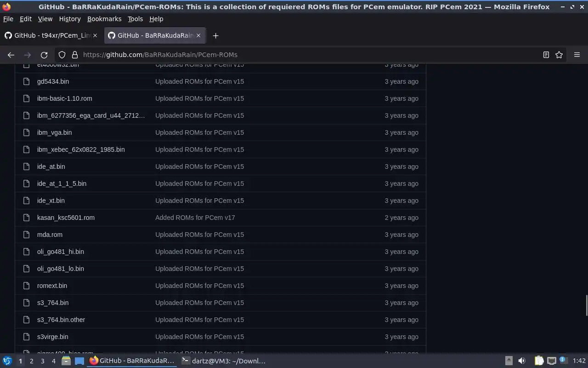Click '3 years ago' on romext.bin row
This screenshot has width=588, height=368.
[x=401, y=286]
